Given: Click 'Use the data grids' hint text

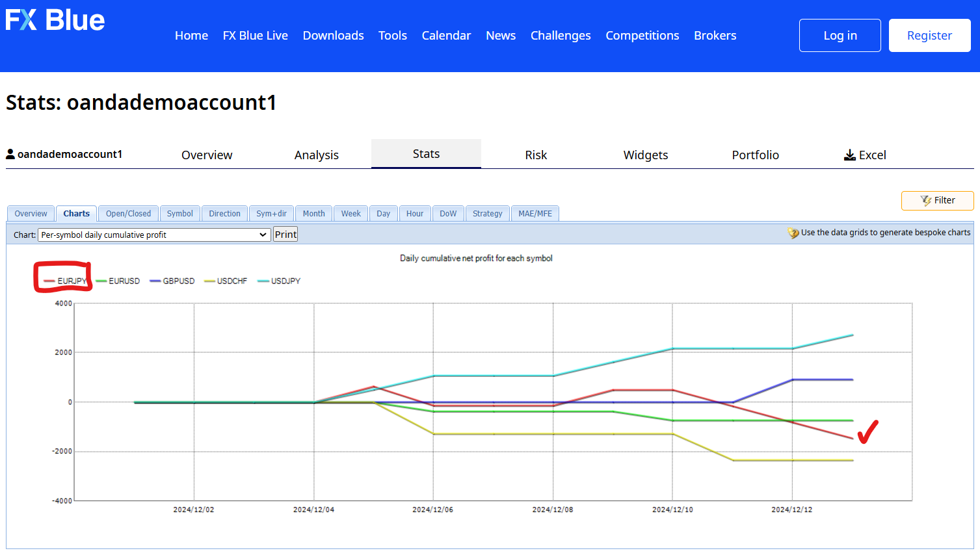Looking at the screenshot, I should click(886, 233).
